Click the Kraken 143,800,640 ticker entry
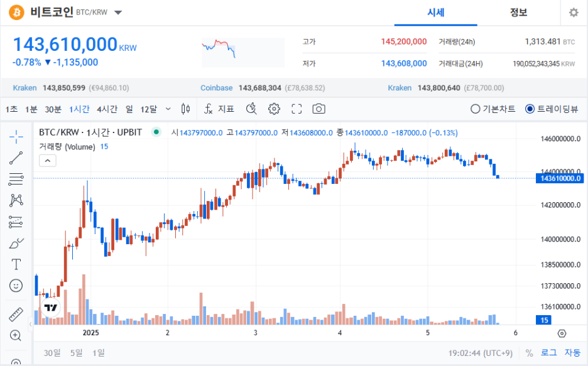588x366 pixels. 446,88
